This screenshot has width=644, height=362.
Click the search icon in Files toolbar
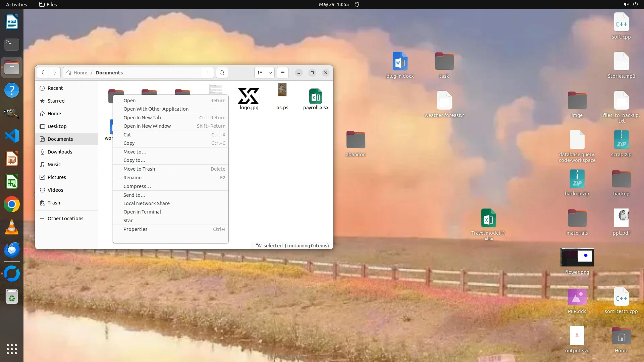(222, 73)
